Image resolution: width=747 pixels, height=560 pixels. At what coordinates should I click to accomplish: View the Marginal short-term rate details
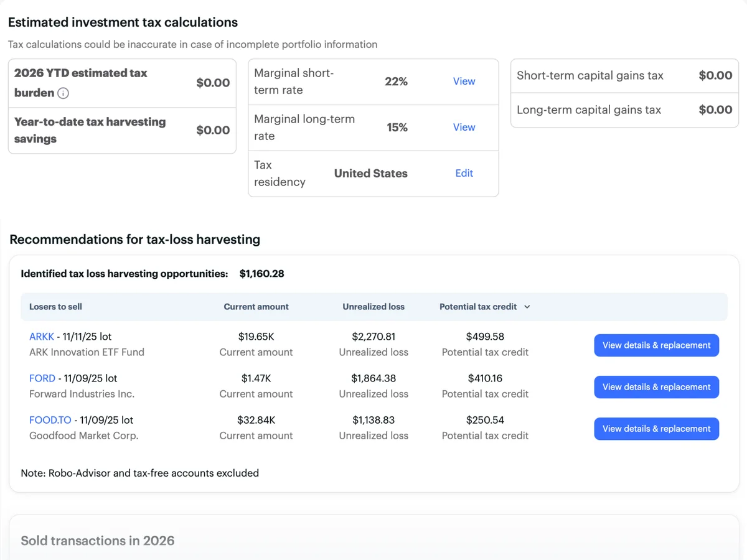[x=464, y=82]
